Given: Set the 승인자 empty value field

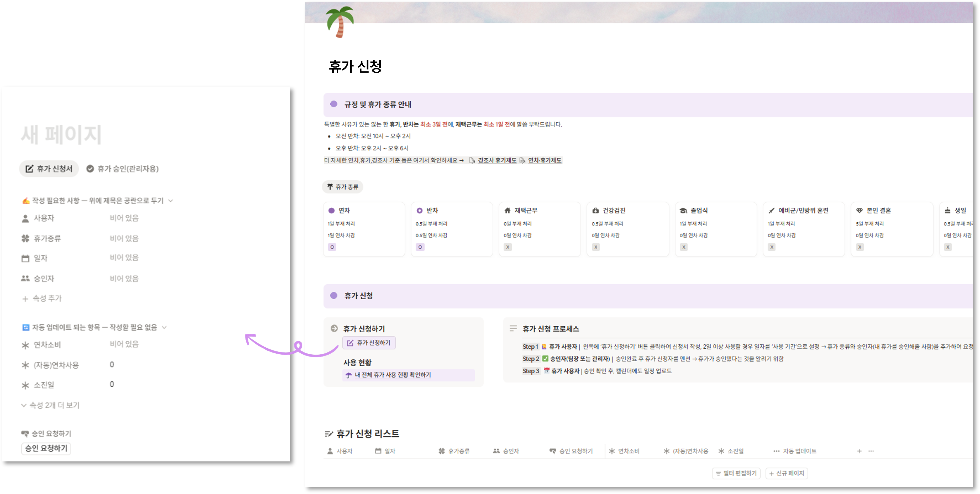Looking at the screenshot, I should coord(124,278).
